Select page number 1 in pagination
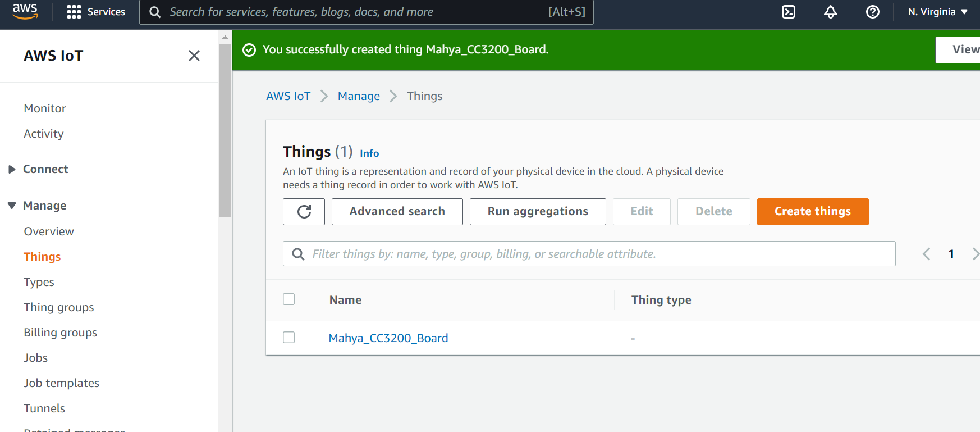The image size is (980, 432). click(x=951, y=254)
